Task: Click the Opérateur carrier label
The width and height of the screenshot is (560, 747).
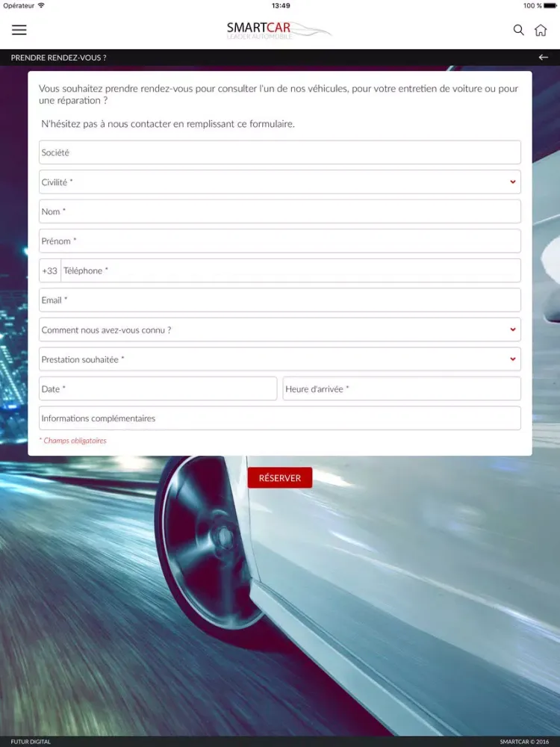Action: pyautogui.click(x=19, y=6)
